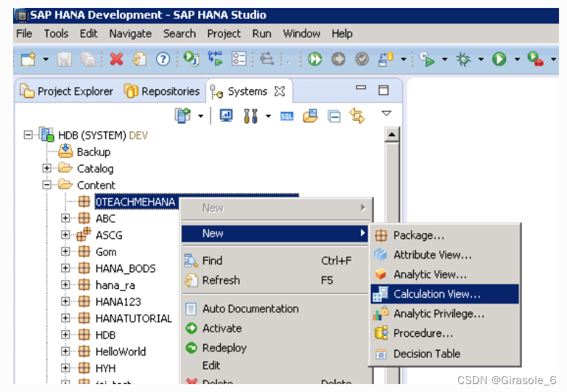Select the Gom package
This screenshot has width=567, height=392.
coord(105,252)
